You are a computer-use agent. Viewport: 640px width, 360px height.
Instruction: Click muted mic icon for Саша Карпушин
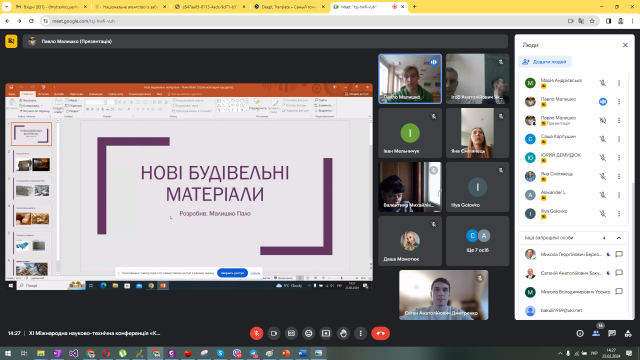pyautogui.click(x=602, y=139)
